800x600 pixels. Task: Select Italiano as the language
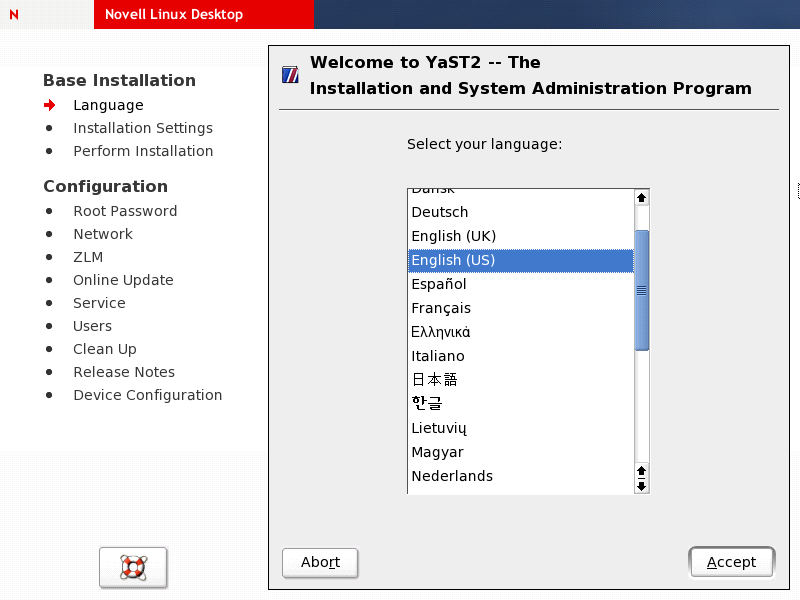pyautogui.click(x=438, y=356)
